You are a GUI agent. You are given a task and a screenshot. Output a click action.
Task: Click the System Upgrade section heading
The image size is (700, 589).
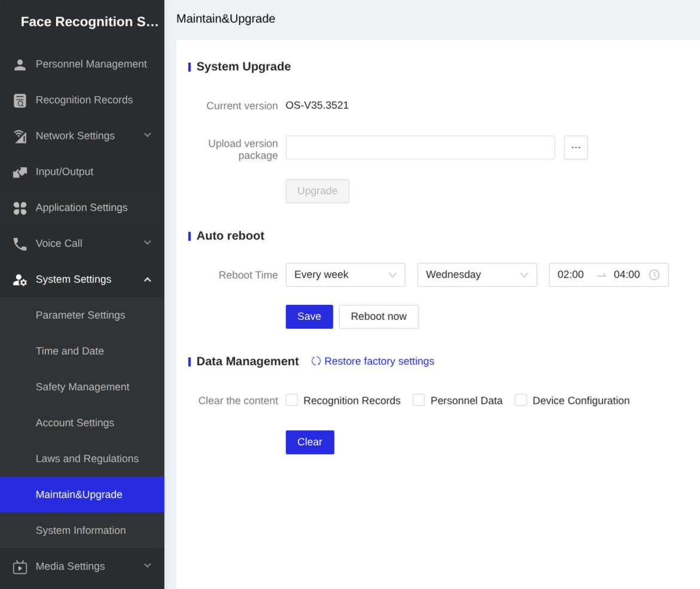click(x=244, y=66)
